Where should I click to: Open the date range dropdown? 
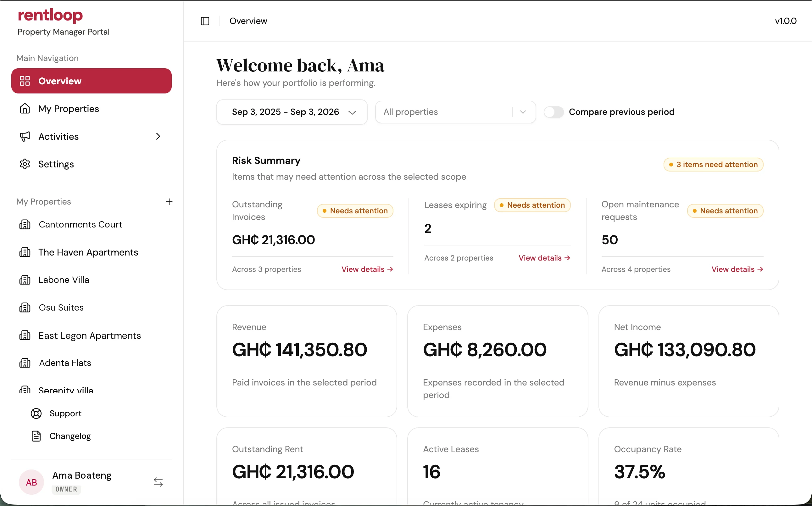[292, 112]
